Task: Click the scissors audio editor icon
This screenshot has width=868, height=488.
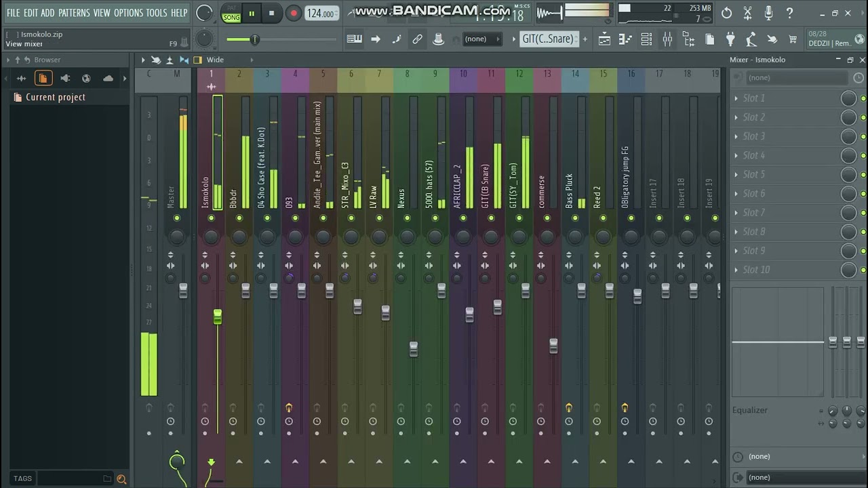Action: point(747,13)
